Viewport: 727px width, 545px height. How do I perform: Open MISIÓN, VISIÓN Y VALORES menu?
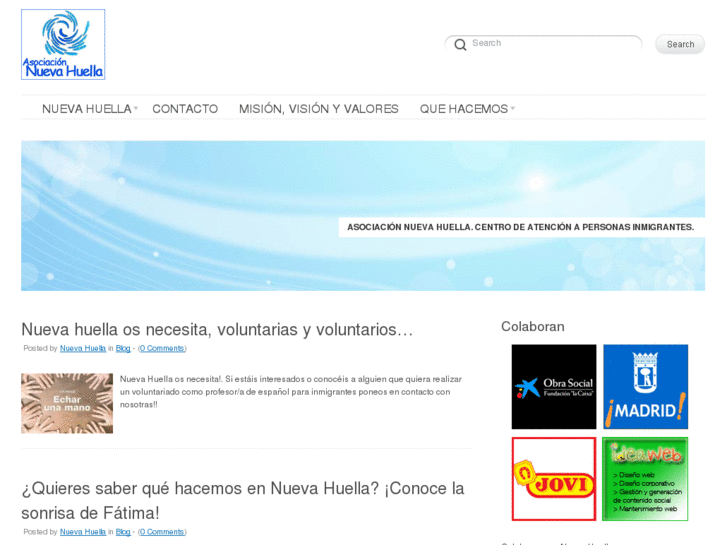coord(319,109)
